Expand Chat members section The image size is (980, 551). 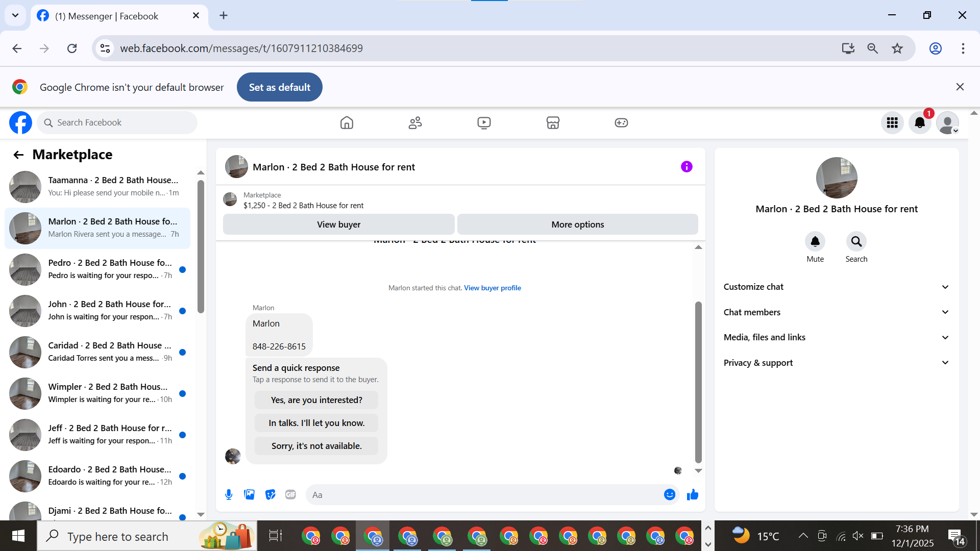[x=836, y=312]
